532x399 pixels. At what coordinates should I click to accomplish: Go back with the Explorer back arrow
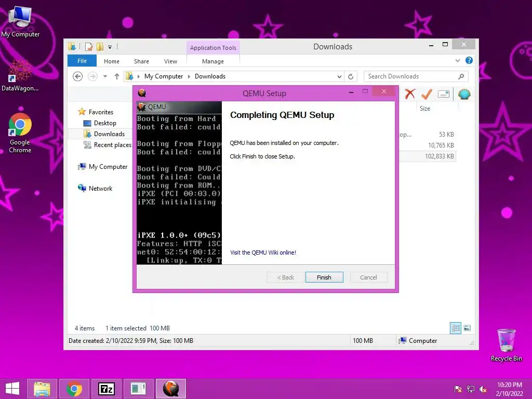(x=78, y=76)
